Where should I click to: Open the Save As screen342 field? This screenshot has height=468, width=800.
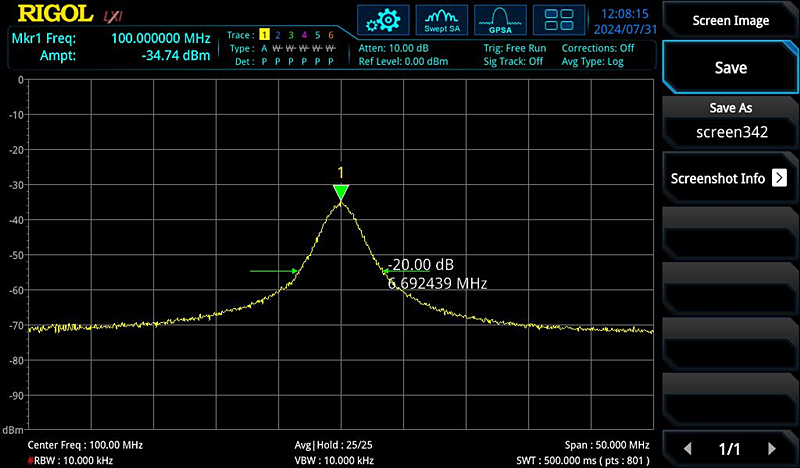[x=731, y=121]
